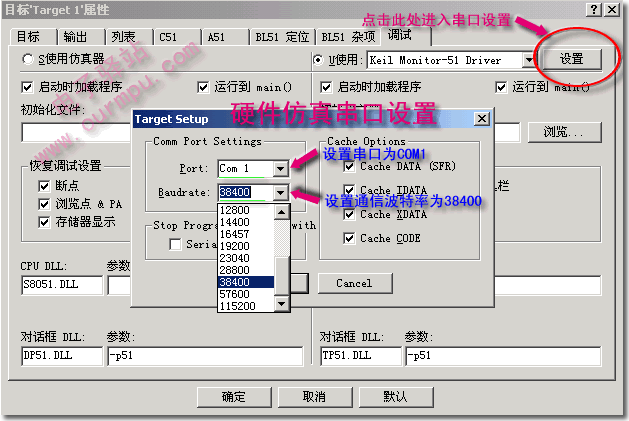Close the Target Setup dialog
629x421 pixels.
click(481, 118)
